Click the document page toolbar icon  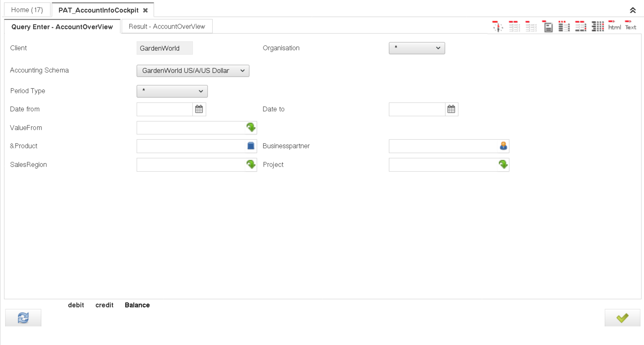548,27
